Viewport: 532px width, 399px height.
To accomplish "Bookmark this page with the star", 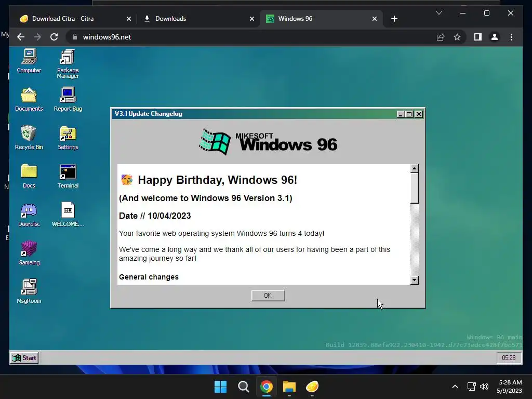I will (x=457, y=37).
